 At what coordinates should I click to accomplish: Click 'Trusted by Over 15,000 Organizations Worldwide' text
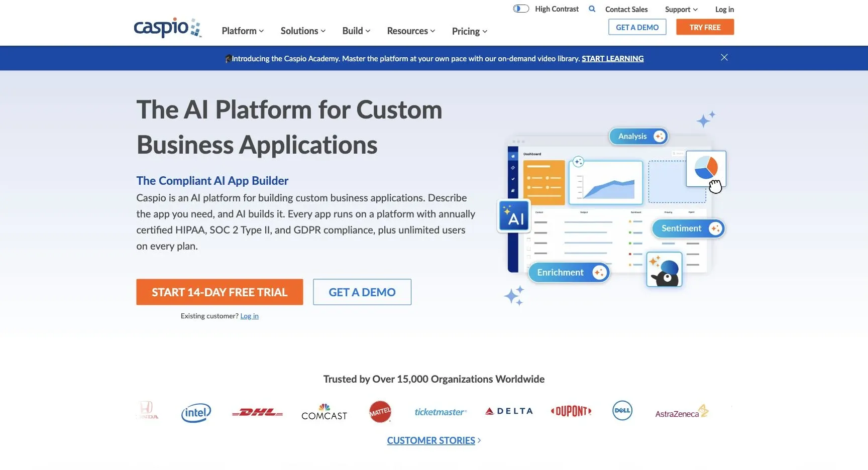434,379
